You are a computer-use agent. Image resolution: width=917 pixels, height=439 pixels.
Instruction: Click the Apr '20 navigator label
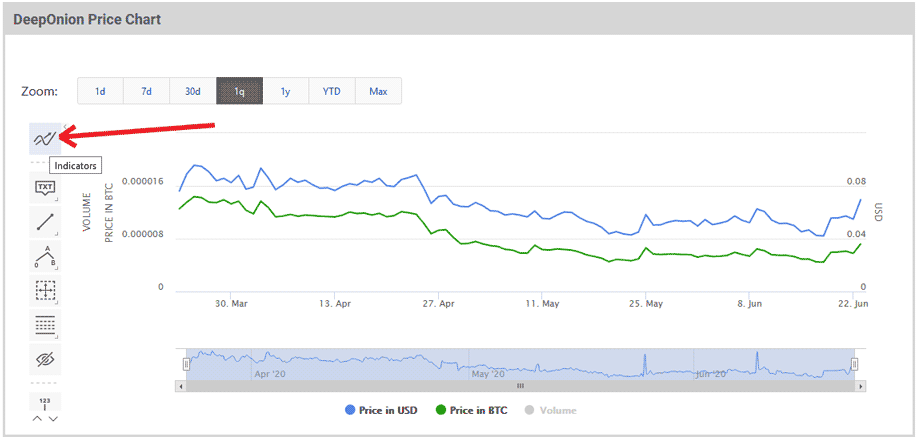pos(270,374)
